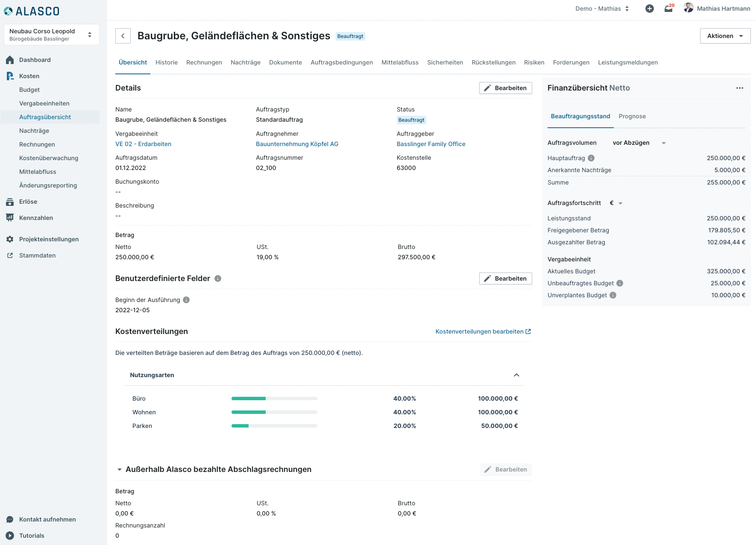Click the plus add icon in header
The width and height of the screenshot is (756, 545).
pos(649,9)
